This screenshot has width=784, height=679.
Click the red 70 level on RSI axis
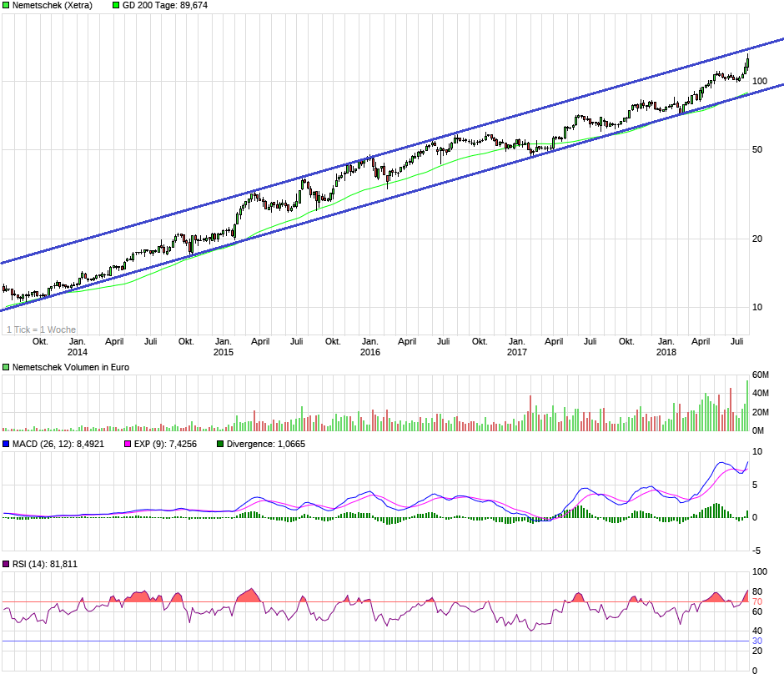pos(757,601)
